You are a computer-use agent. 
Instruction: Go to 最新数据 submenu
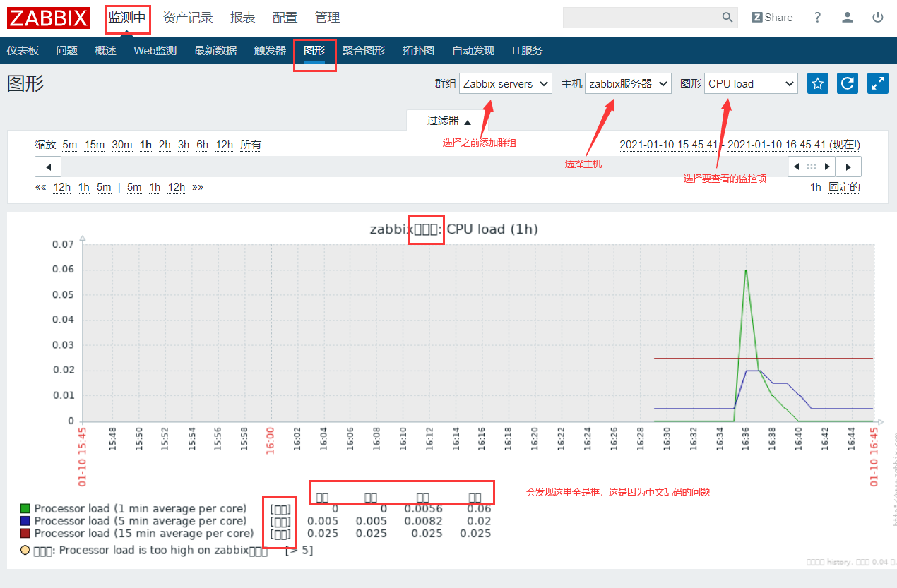215,51
